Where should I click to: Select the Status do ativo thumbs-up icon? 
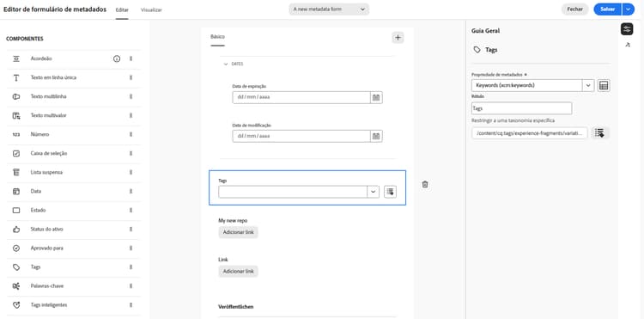[16, 230]
